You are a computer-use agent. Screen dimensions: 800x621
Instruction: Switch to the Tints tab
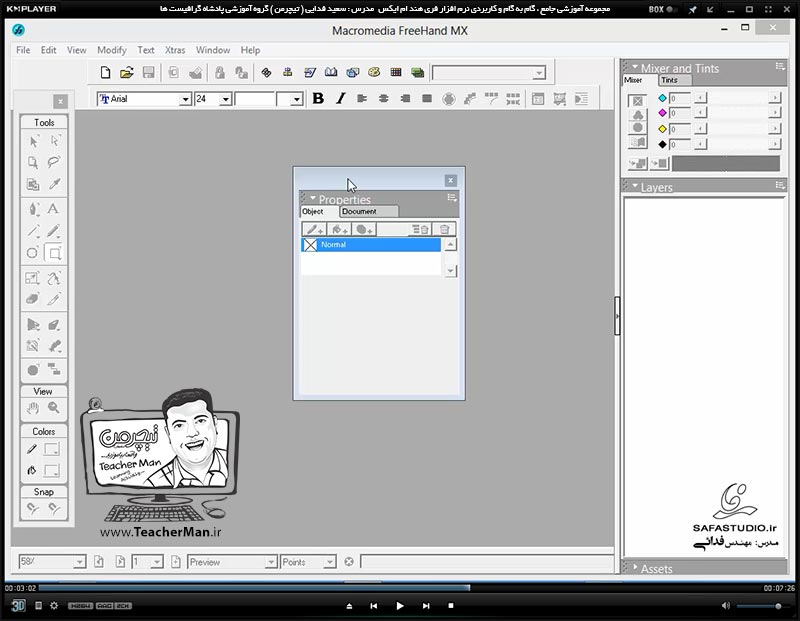pyautogui.click(x=674, y=80)
